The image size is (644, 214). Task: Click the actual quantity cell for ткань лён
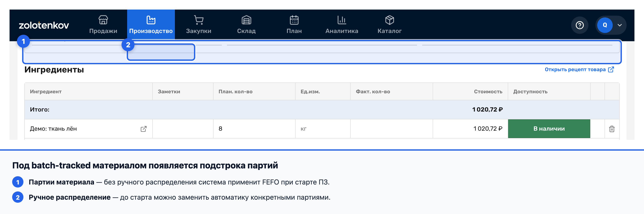391,128
